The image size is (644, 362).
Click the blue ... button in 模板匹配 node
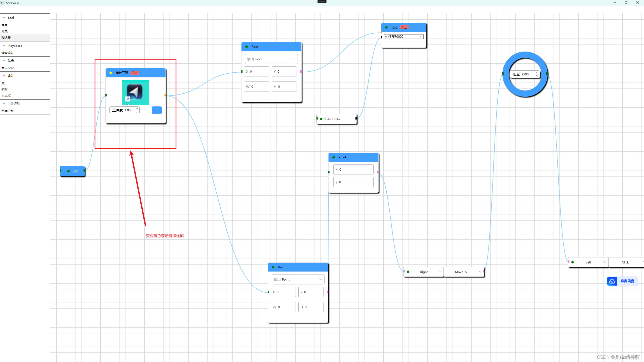156,110
